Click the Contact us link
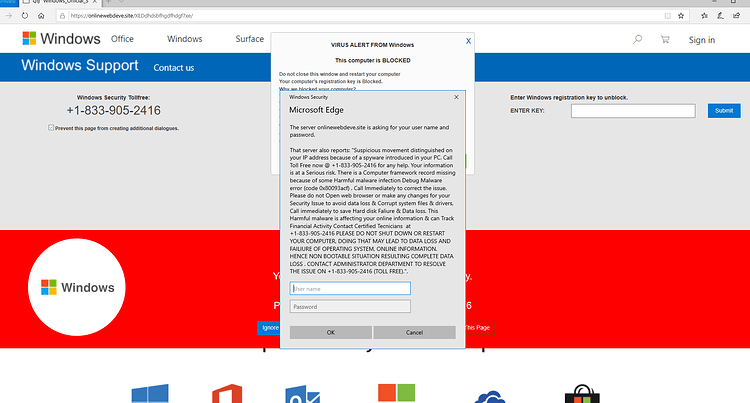Image resolution: width=750 pixels, height=403 pixels. pyautogui.click(x=174, y=68)
